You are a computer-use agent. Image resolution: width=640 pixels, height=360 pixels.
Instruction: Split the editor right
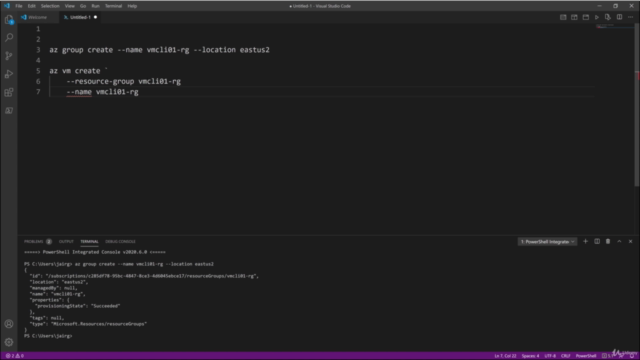(619, 17)
